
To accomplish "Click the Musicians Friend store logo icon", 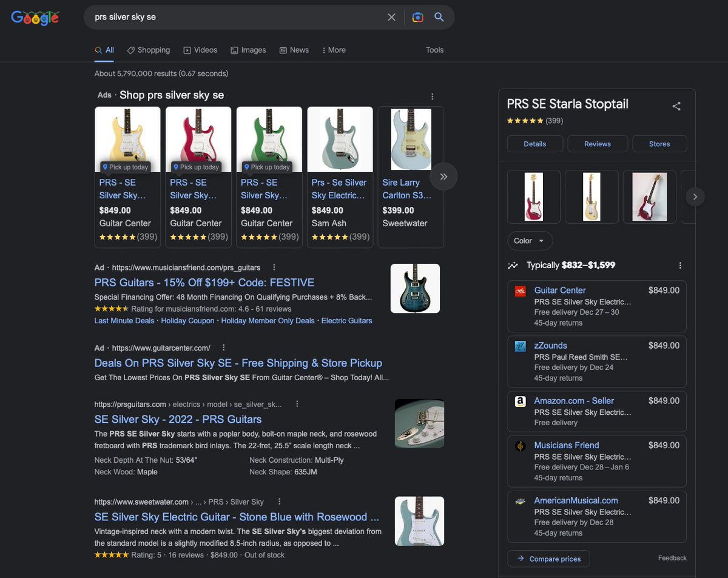I will 520,446.
